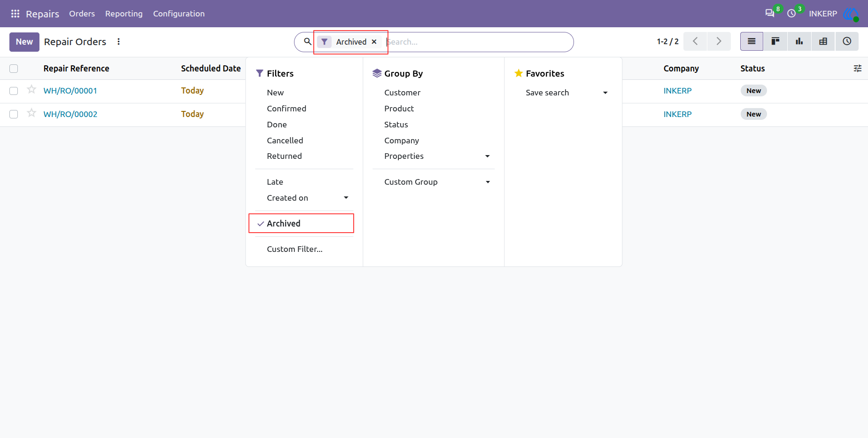
Task: Go to previous page of records
Action: pyautogui.click(x=695, y=41)
